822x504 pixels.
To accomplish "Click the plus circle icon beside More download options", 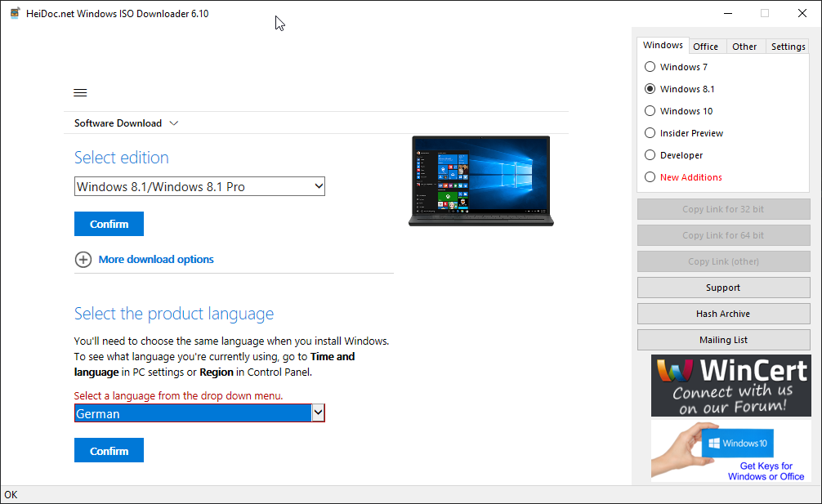I will 83,259.
